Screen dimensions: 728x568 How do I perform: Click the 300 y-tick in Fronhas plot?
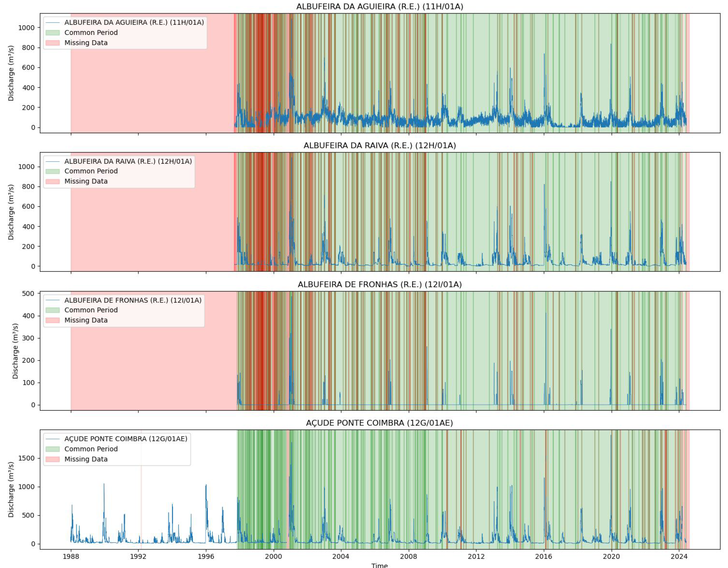click(29, 338)
